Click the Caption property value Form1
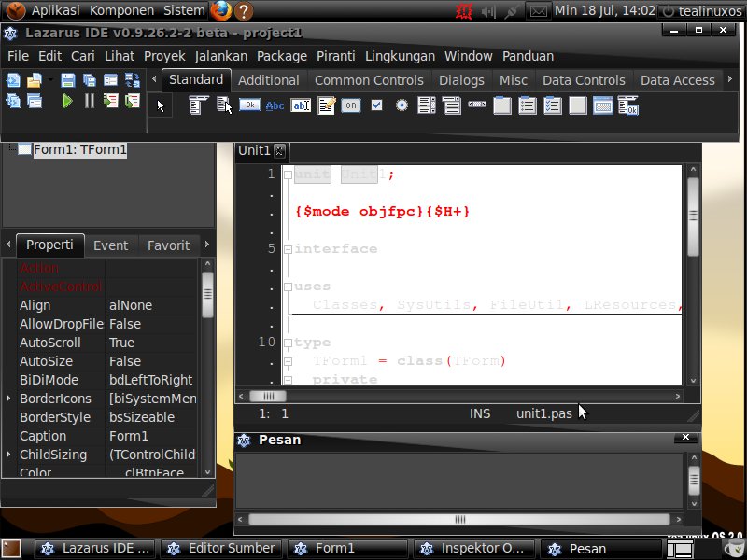The width and height of the screenshot is (747, 560). [x=151, y=436]
